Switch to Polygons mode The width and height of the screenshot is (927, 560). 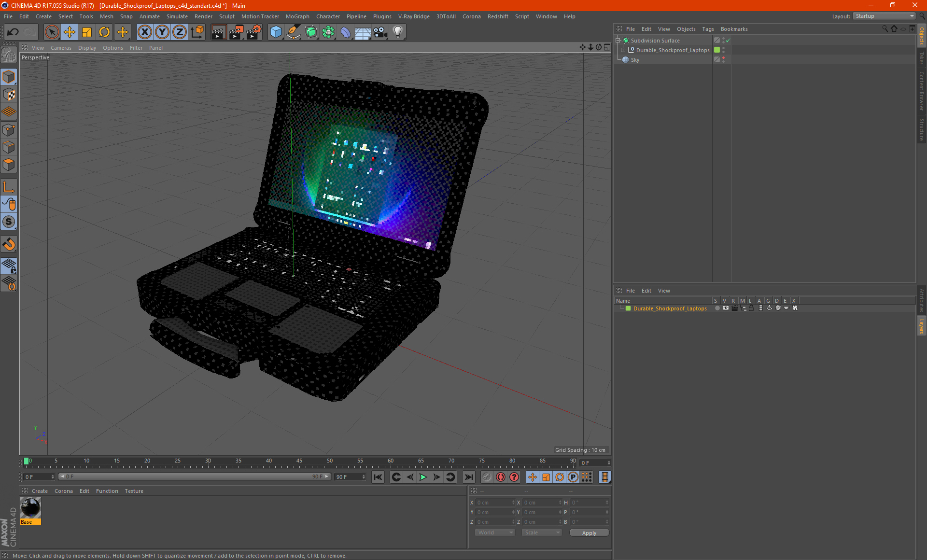9,165
